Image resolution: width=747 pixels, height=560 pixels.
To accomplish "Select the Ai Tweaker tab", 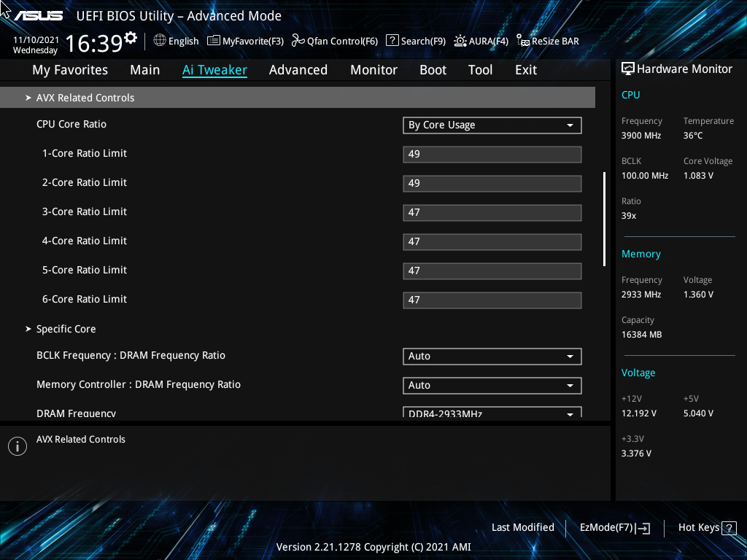I will click(215, 70).
